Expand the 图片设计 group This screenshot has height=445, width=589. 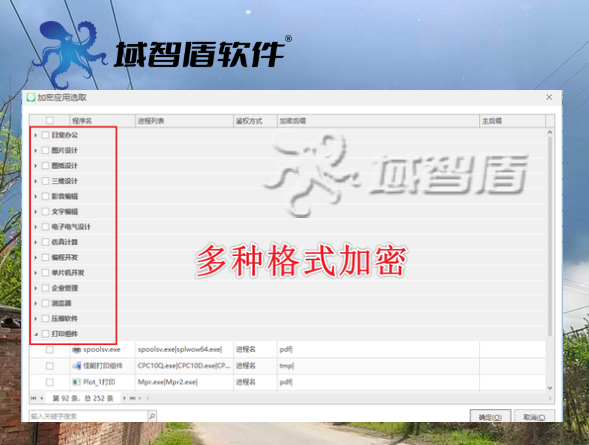point(36,150)
